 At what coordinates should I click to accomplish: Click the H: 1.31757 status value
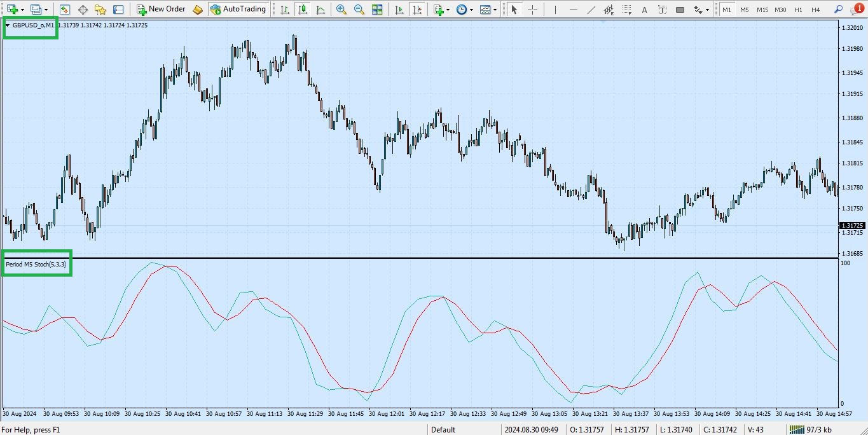(x=633, y=430)
